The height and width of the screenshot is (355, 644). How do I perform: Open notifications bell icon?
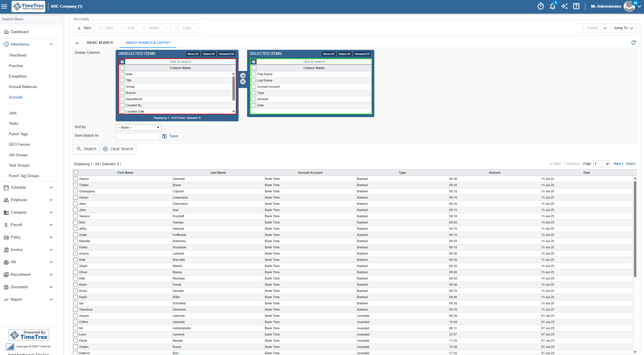(552, 6)
